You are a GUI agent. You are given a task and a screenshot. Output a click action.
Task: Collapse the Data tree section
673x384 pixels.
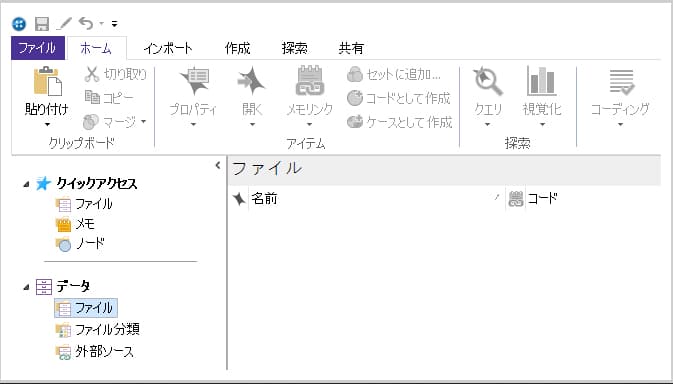[27, 287]
